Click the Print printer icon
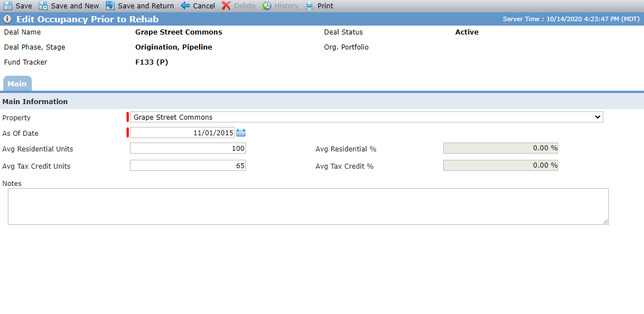The width and height of the screenshot is (644, 314). coord(309,6)
